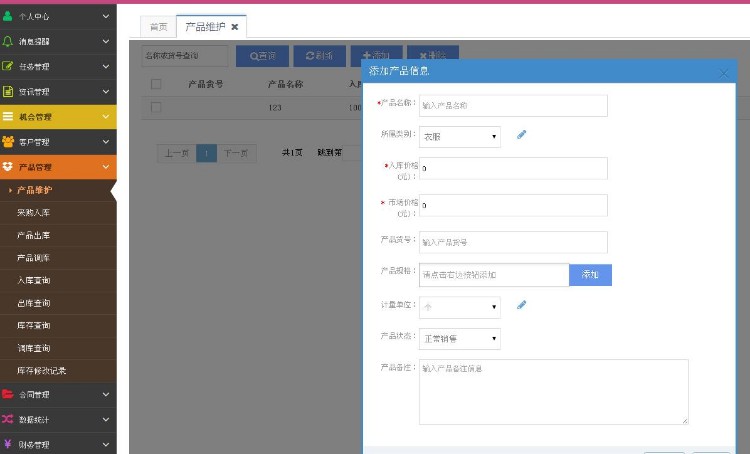750x454 pixels.
Task: Expand the 机会管理 menu chevron
Action: pos(106,116)
